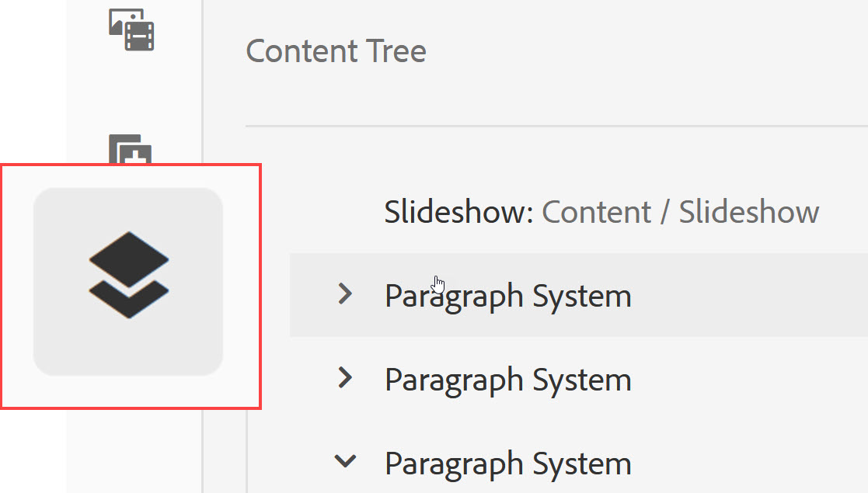Click the gray Content / Slideshow path text
The height and width of the screenshot is (493, 868).
click(681, 212)
